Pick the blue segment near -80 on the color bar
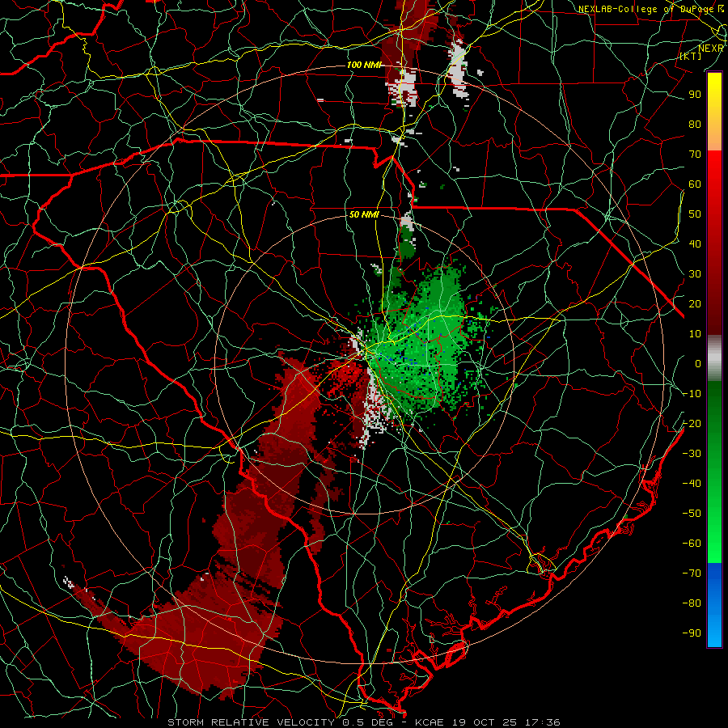 tap(714, 604)
